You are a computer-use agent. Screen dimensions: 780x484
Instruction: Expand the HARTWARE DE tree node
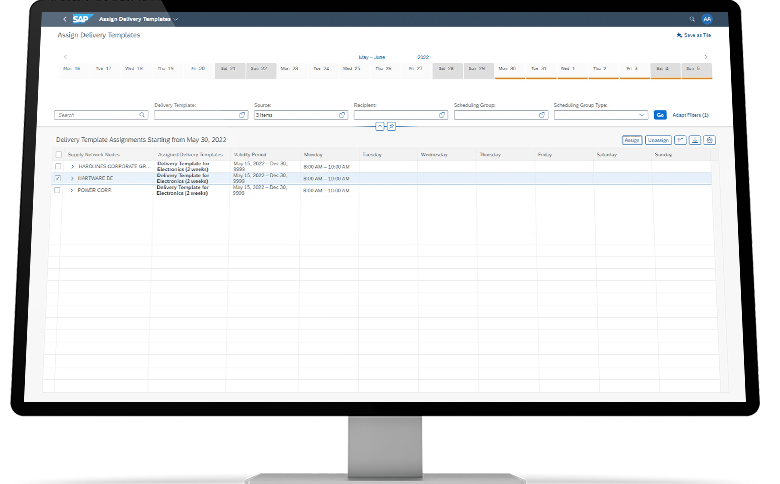pos(71,178)
